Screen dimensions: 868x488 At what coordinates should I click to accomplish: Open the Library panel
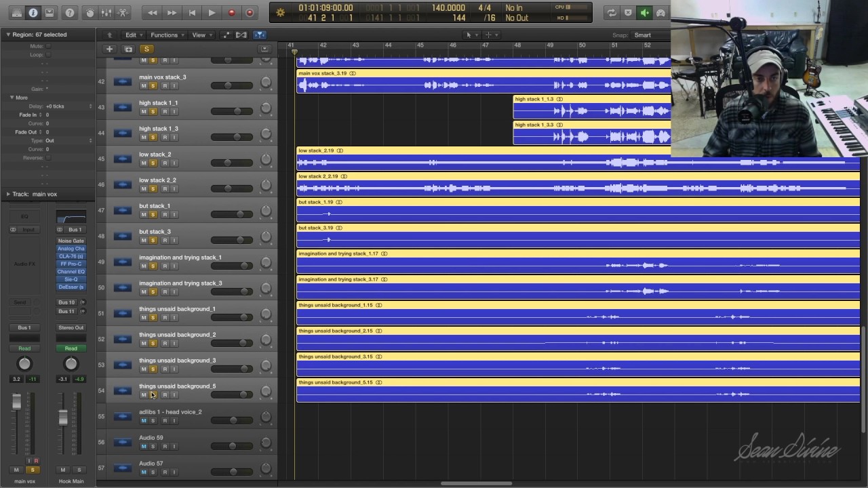tap(16, 13)
